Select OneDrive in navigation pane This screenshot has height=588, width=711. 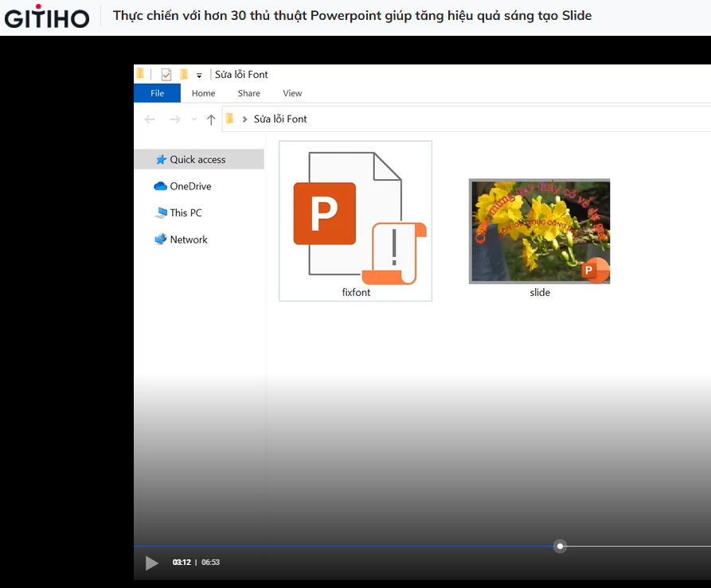coord(183,186)
